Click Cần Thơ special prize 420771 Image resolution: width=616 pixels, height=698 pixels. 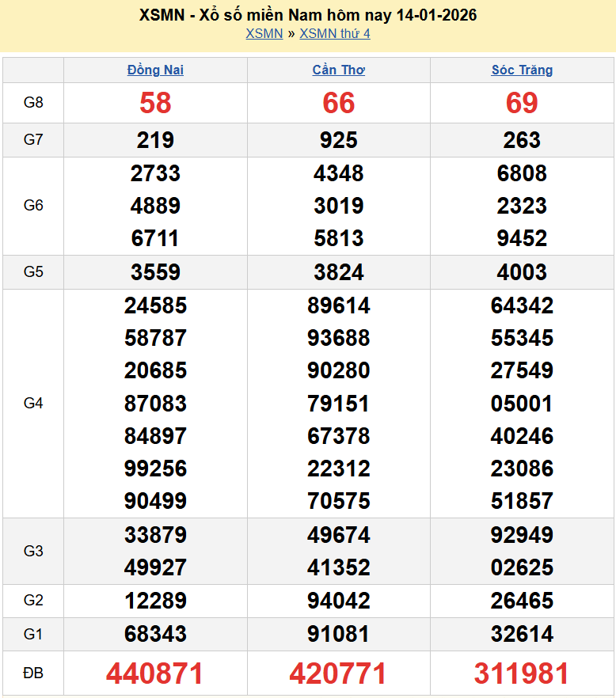pos(338,673)
